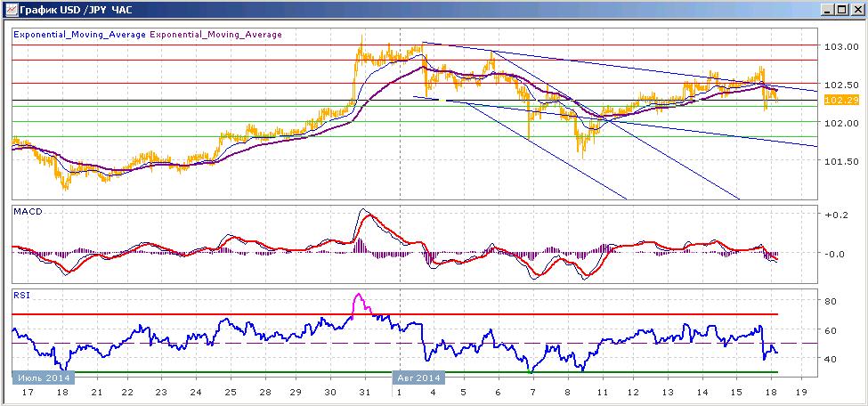Click the 102.50 price axis label
The height and width of the screenshot is (406, 868).
[x=841, y=85]
